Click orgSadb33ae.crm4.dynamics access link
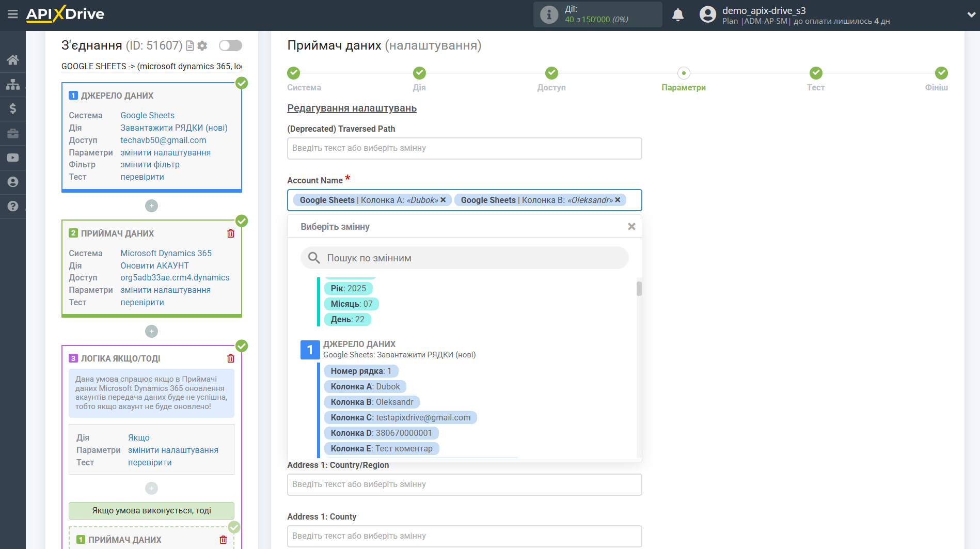 175,277
